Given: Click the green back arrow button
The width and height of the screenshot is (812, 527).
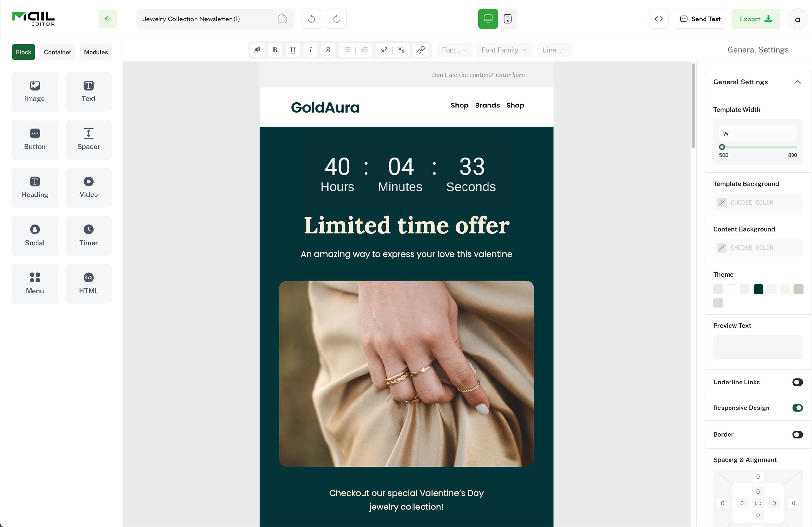Looking at the screenshot, I should coord(108,19).
